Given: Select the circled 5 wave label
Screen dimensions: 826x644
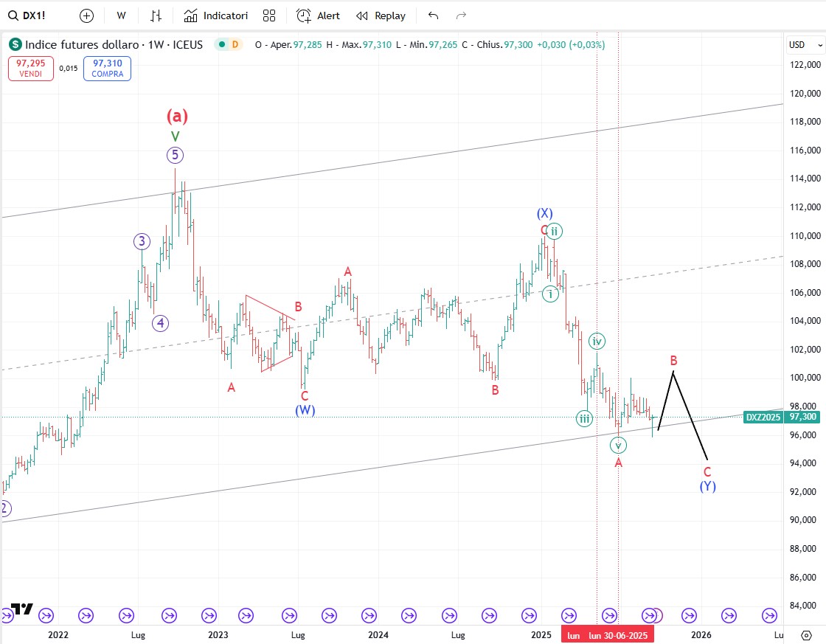Looking at the screenshot, I should pyautogui.click(x=176, y=155).
